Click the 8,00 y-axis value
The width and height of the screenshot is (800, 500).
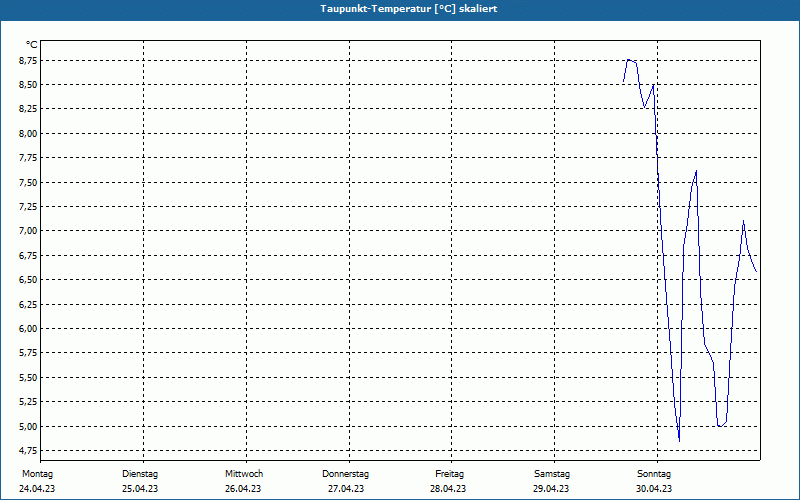point(28,134)
